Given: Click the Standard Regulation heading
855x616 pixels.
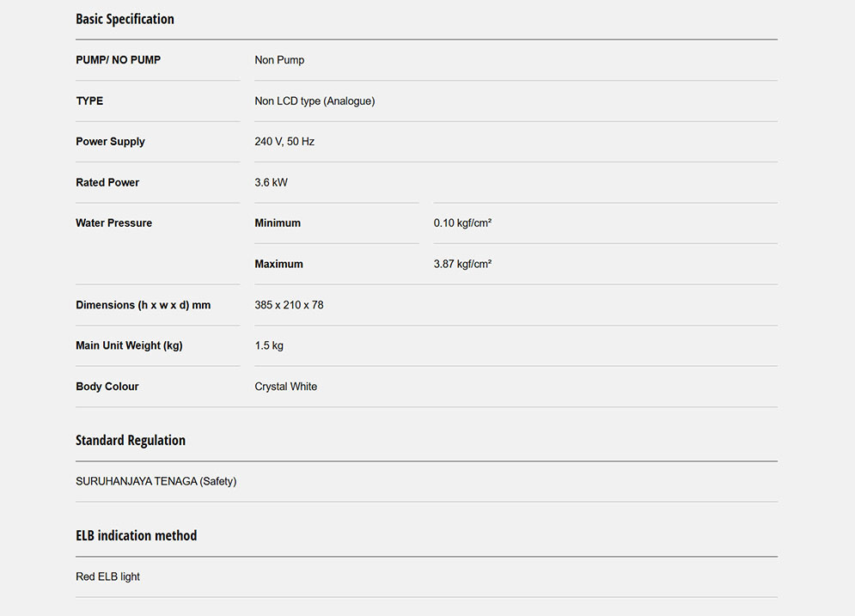Looking at the screenshot, I should click(x=131, y=440).
